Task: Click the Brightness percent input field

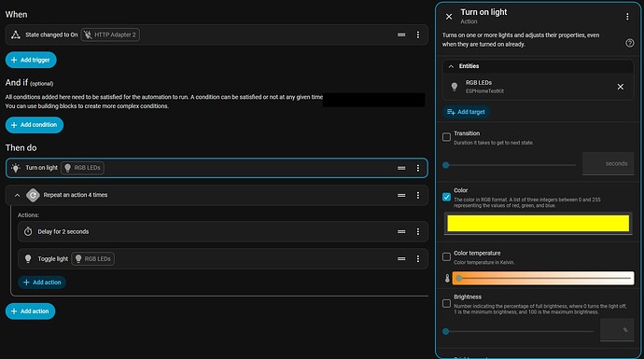Action: click(617, 330)
